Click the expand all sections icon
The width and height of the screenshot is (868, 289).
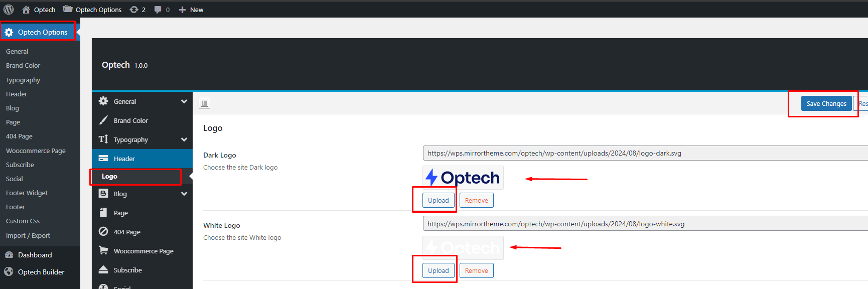(x=204, y=103)
